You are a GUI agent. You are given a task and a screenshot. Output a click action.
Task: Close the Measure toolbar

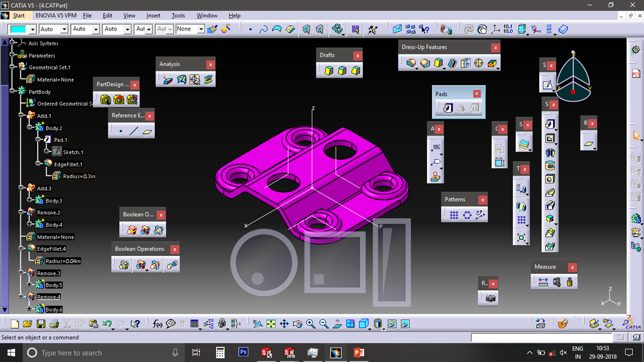[x=572, y=267]
